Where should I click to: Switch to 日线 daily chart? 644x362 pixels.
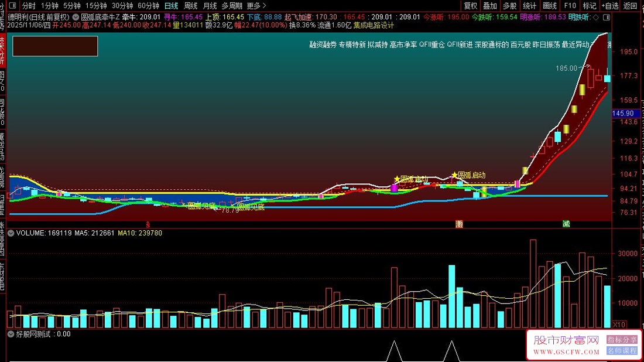click(172, 6)
